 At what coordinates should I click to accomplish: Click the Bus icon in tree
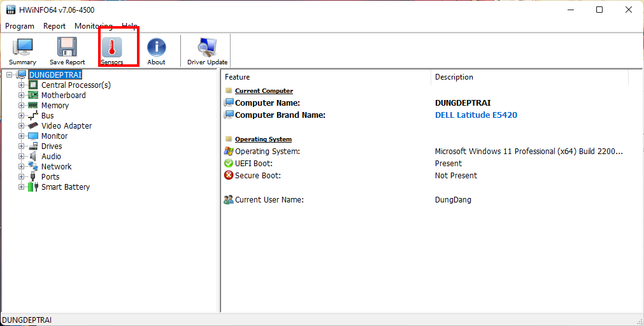pyautogui.click(x=33, y=116)
